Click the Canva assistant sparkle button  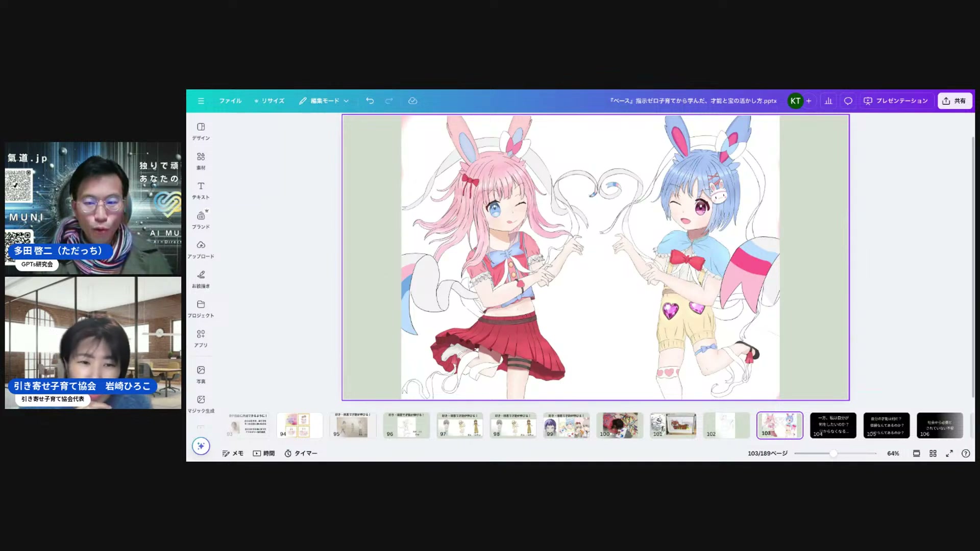coord(201,446)
